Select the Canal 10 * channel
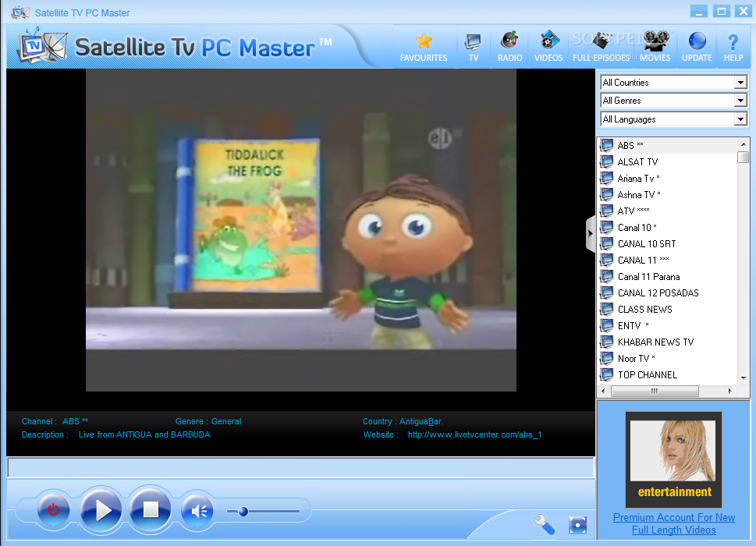The width and height of the screenshot is (756, 546). (668, 228)
